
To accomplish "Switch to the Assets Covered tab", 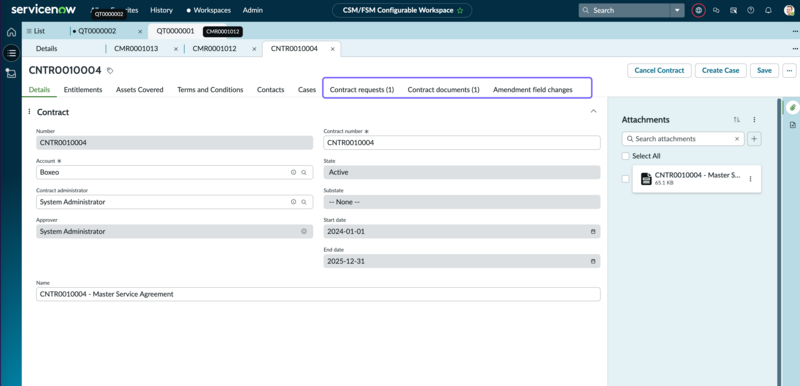I will click(x=140, y=90).
